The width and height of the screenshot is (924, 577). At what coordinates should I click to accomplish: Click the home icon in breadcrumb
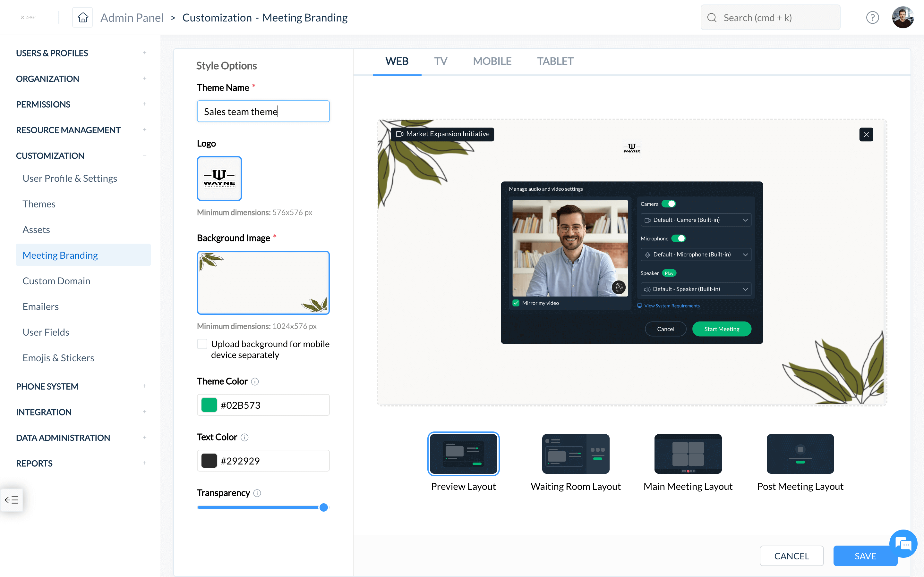pyautogui.click(x=82, y=18)
